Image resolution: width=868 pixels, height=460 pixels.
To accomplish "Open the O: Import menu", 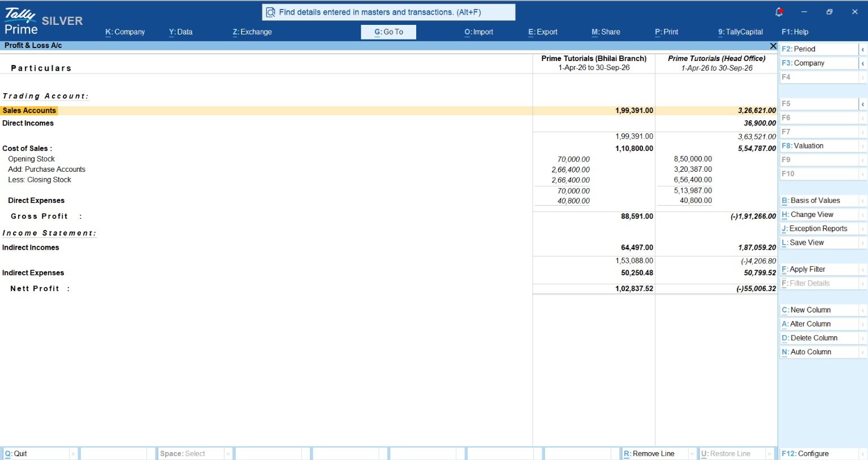I will [x=479, y=32].
